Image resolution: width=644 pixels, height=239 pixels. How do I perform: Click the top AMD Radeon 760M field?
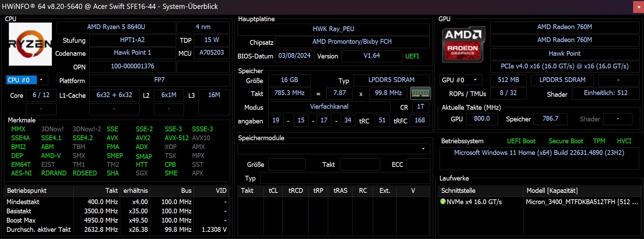[564, 27]
